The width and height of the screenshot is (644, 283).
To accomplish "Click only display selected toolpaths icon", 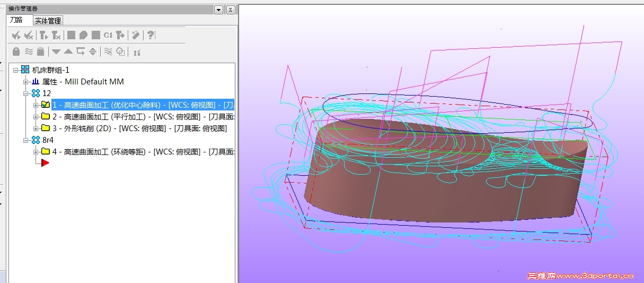I will [x=108, y=52].
